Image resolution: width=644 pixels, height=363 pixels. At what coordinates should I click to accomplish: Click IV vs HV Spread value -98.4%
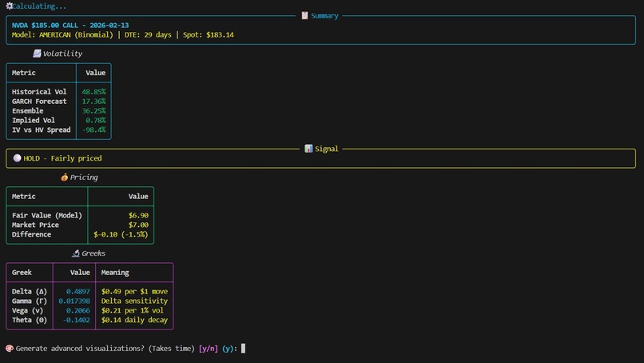click(94, 130)
